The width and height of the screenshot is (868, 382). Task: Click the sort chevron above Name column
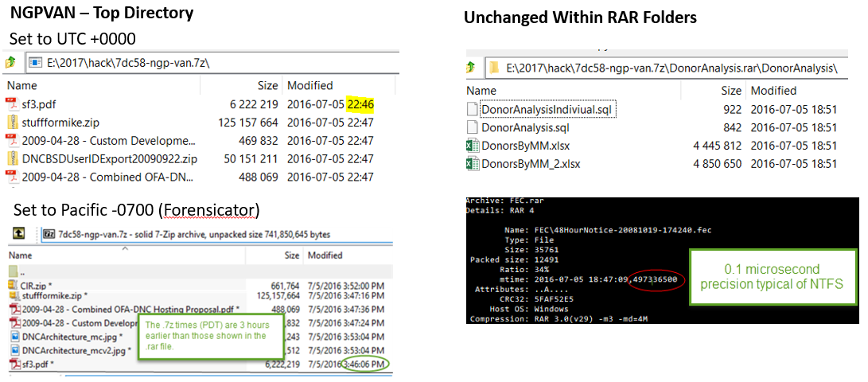point(124,249)
